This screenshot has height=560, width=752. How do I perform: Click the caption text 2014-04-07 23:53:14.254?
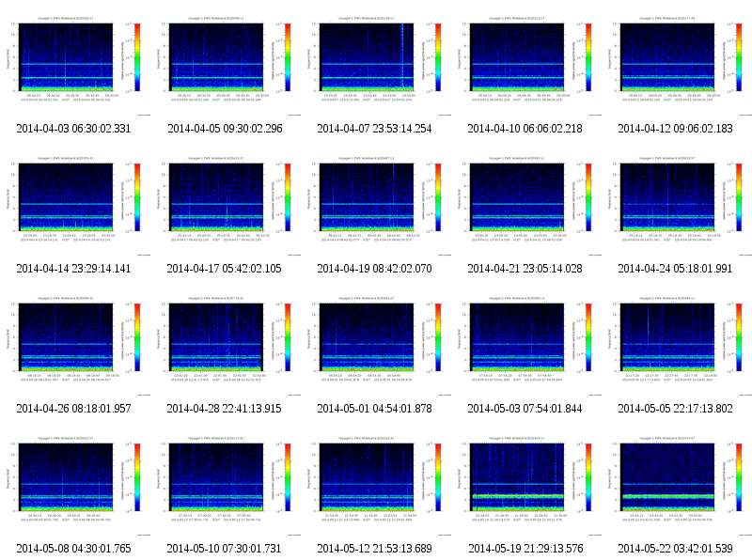374,129
